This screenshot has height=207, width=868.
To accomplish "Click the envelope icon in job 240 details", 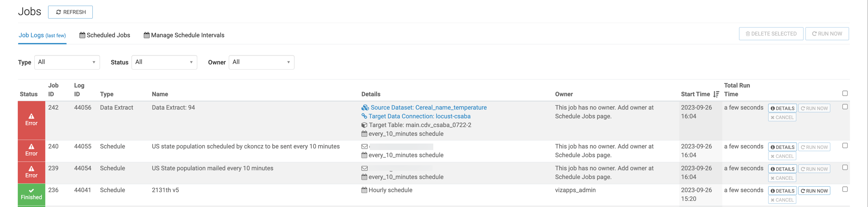I will (364, 146).
